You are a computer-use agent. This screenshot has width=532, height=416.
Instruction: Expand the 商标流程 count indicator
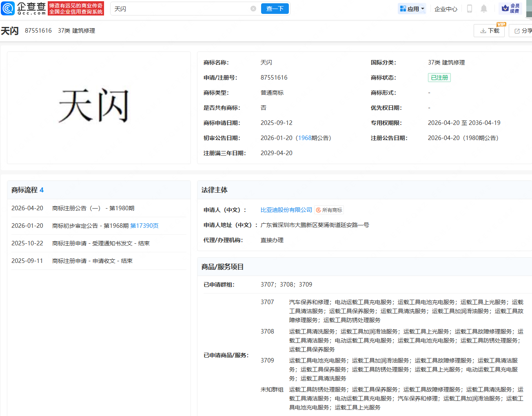pyautogui.click(x=42, y=190)
